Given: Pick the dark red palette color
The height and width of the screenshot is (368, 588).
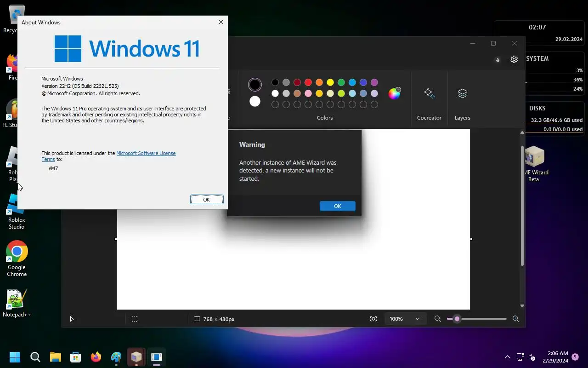Looking at the screenshot, I should (x=297, y=82).
